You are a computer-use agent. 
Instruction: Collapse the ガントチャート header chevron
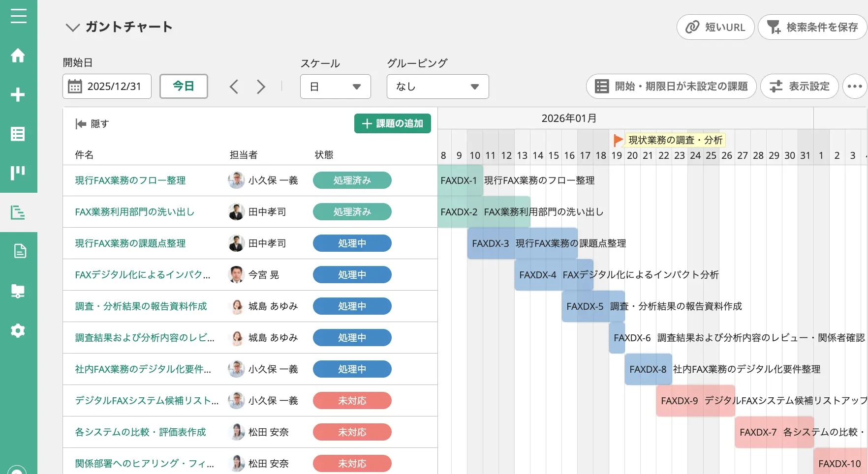[72, 28]
